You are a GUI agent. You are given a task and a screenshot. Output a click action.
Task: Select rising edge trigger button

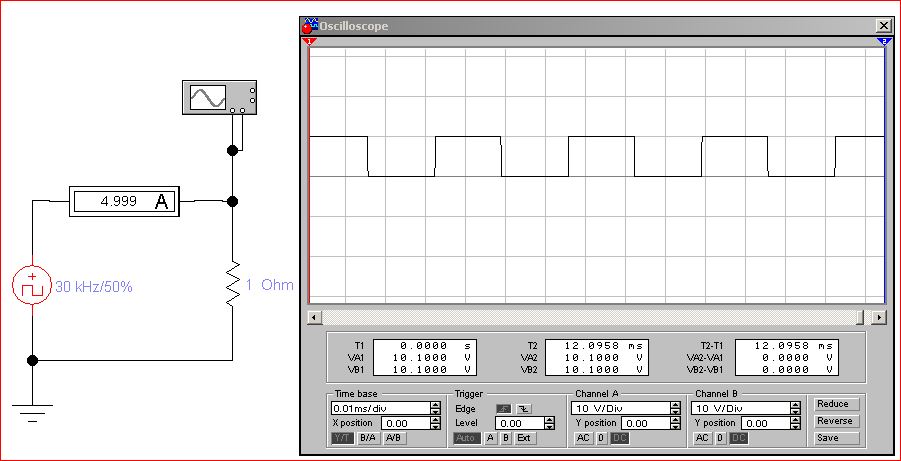(504, 409)
